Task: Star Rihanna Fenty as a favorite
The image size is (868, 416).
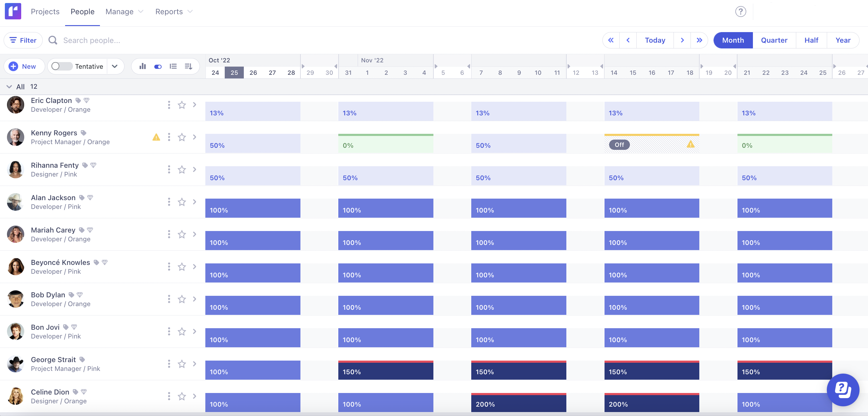Action: [x=182, y=170]
